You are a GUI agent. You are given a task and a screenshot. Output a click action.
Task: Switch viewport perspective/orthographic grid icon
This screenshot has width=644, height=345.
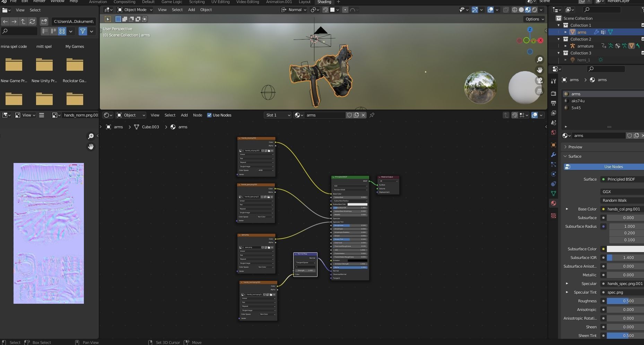pyautogui.click(x=540, y=91)
